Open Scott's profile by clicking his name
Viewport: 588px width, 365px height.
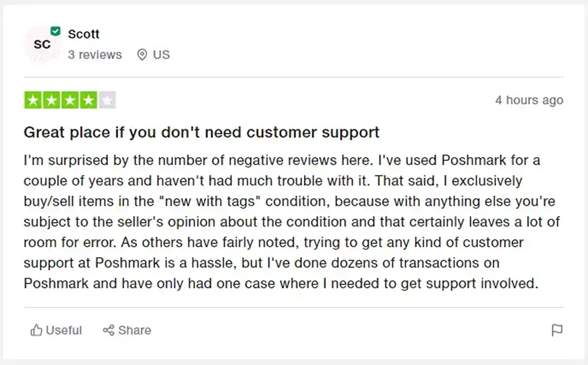point(84,34)
